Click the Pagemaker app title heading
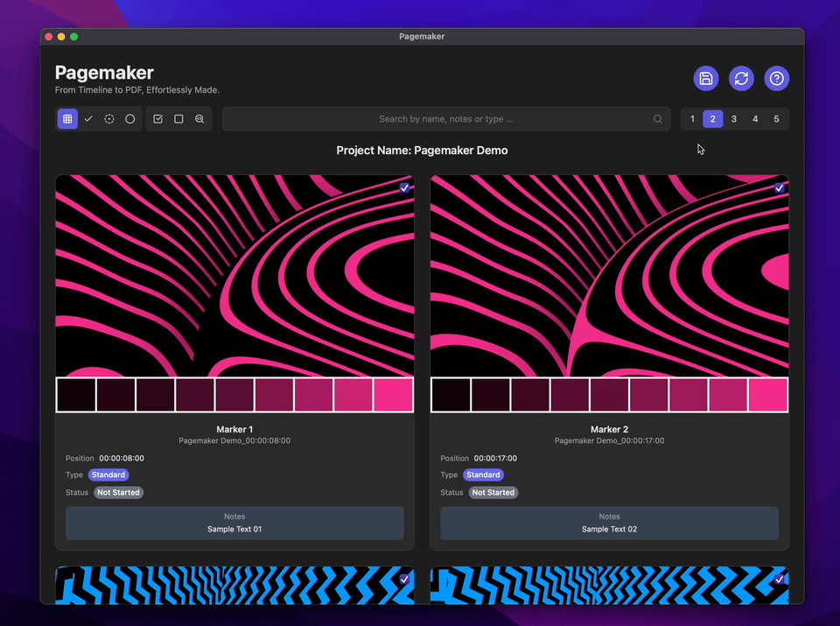This screenshot has width=840, height=626. (x=104, y=73)
